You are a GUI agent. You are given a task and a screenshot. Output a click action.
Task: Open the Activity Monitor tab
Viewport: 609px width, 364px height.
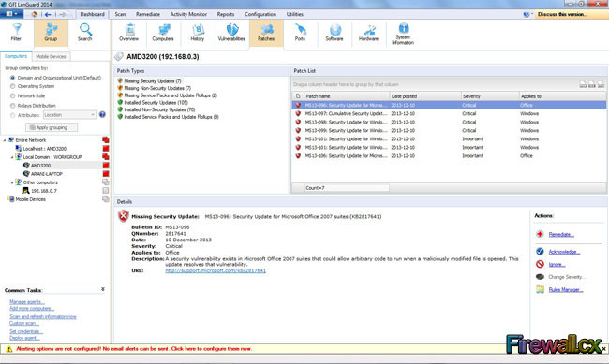188,14
